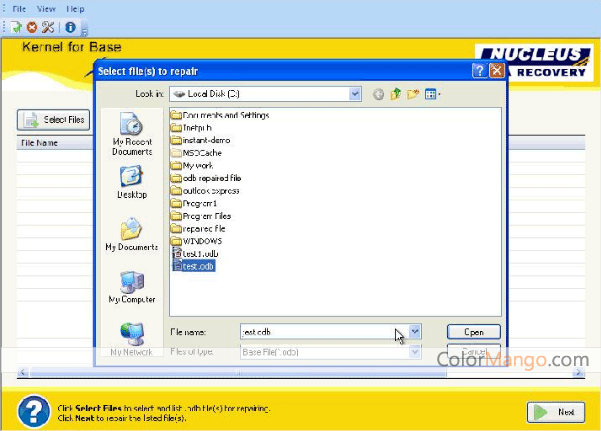Go up one folder level icon
This screenshot has height=431, width=601.
click(396, 94)
